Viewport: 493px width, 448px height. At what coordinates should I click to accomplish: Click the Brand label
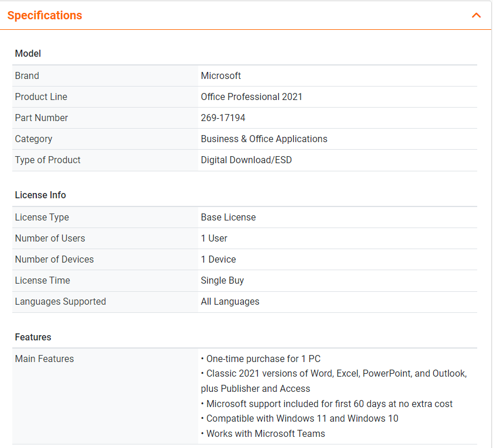coord(27,76)
